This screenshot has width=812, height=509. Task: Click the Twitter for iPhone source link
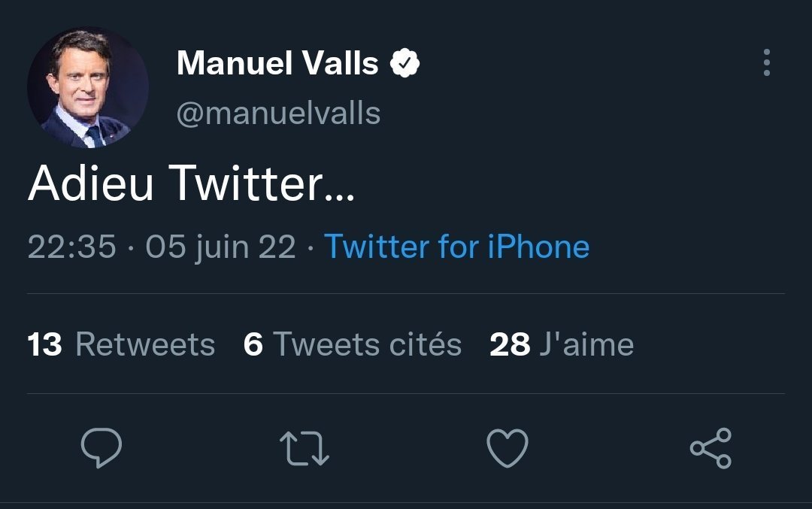456,247
